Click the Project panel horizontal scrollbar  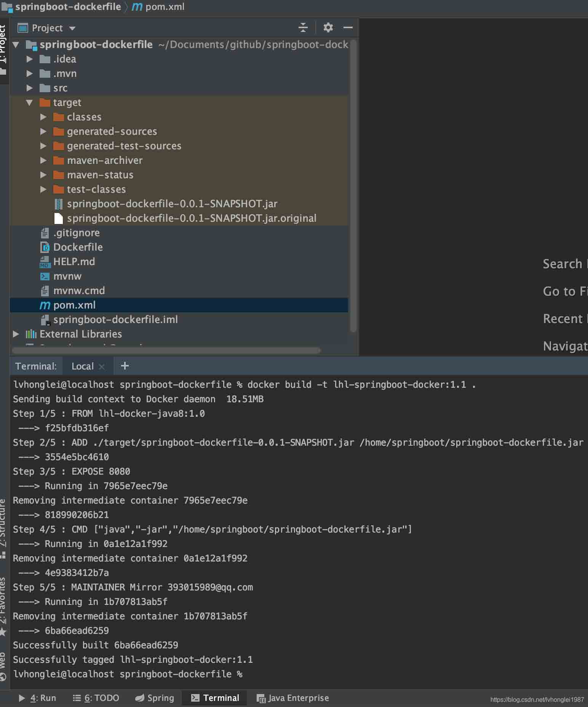click(x=166, y=350)
